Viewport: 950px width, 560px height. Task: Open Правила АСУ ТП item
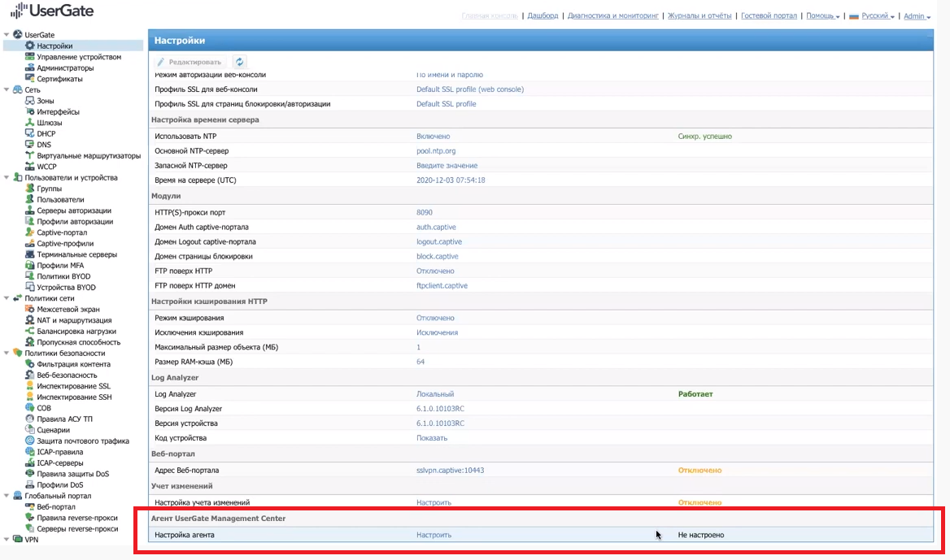click(x=64, y=419)
